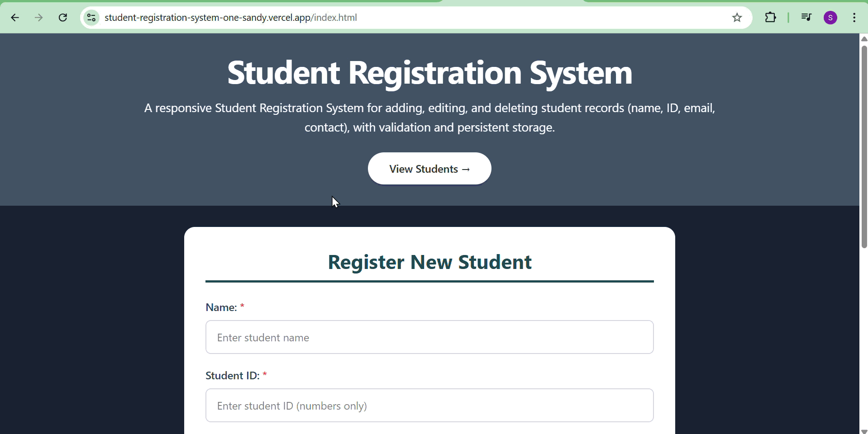
Task: Open the browser Extensions puzzle icon
Action: click(771, 18)
